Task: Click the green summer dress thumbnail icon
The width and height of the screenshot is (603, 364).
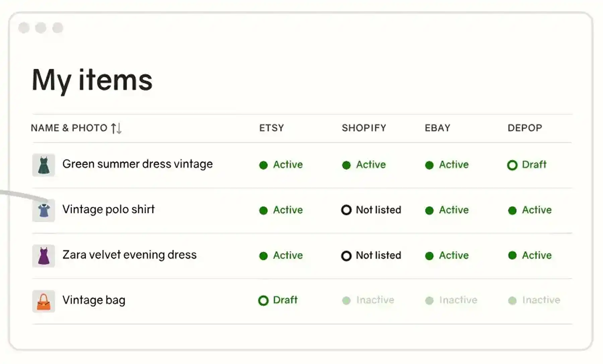Action: point(43,164)
